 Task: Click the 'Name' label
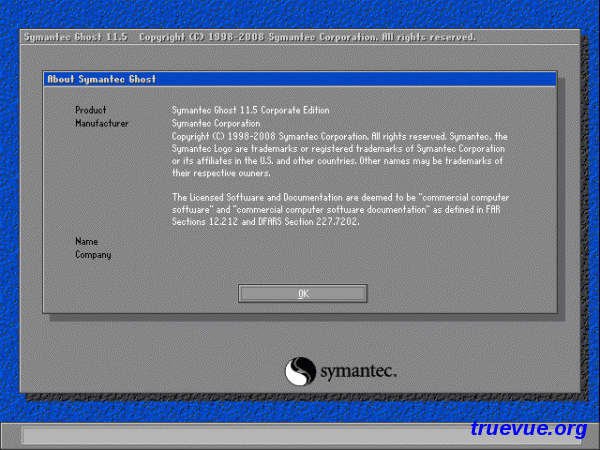[86, 242]
